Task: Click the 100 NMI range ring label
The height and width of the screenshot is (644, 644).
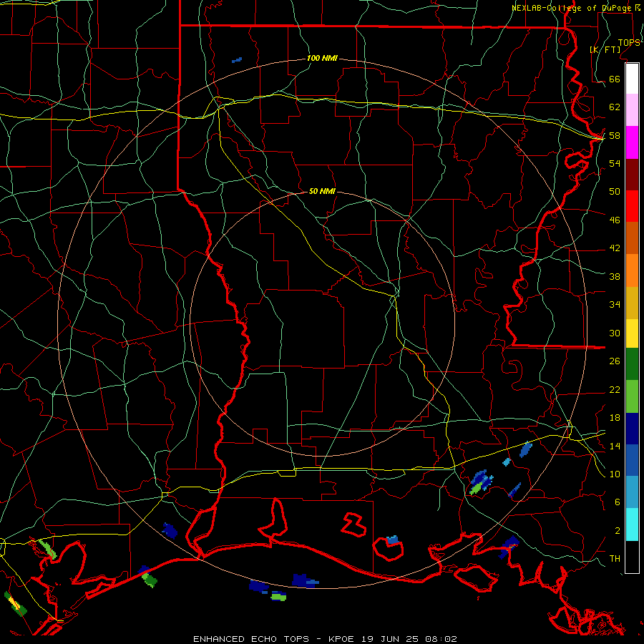Action: [x=322, y=58]
